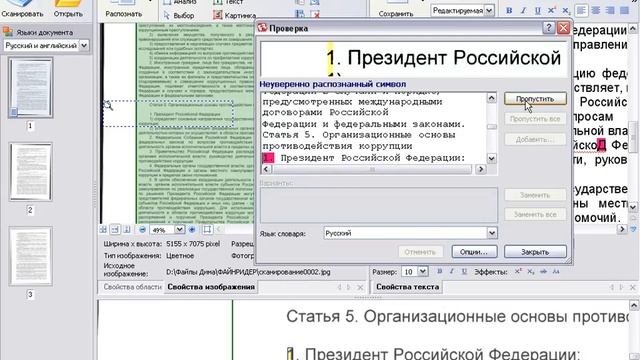Click Закрыть button in Проверка dialog

[x=535, y=252]
